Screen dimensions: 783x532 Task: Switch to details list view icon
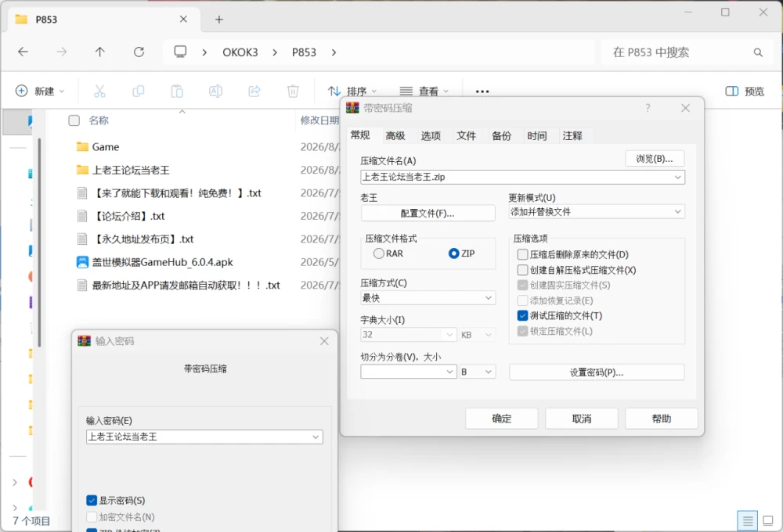pyautogui.click(x=748, y=521)
